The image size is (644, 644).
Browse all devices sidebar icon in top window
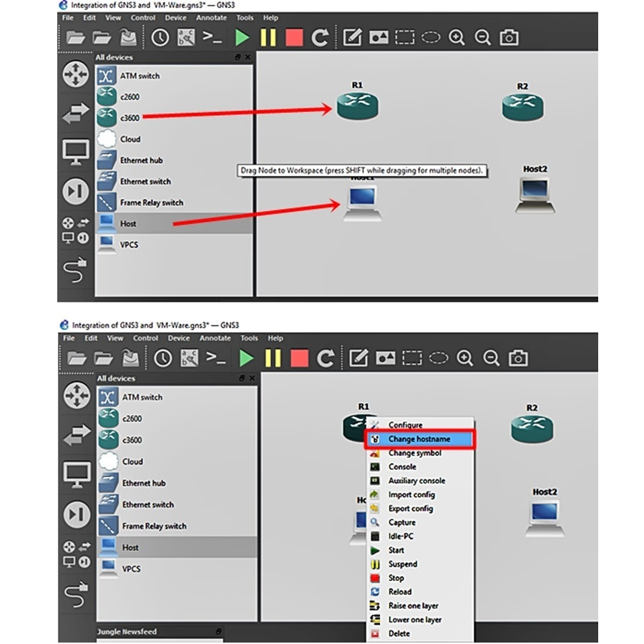[76, 230]
